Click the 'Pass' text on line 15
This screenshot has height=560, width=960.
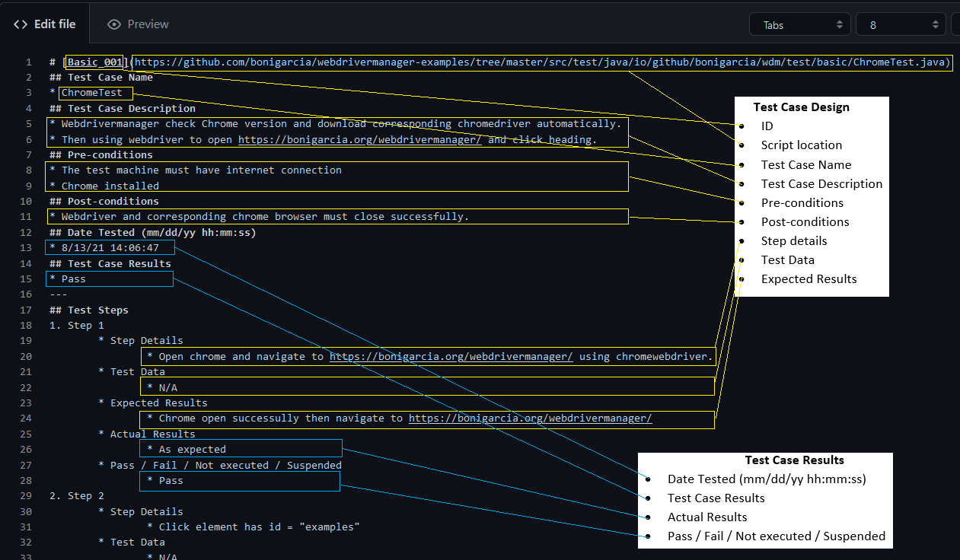click(x=74, y=278)
